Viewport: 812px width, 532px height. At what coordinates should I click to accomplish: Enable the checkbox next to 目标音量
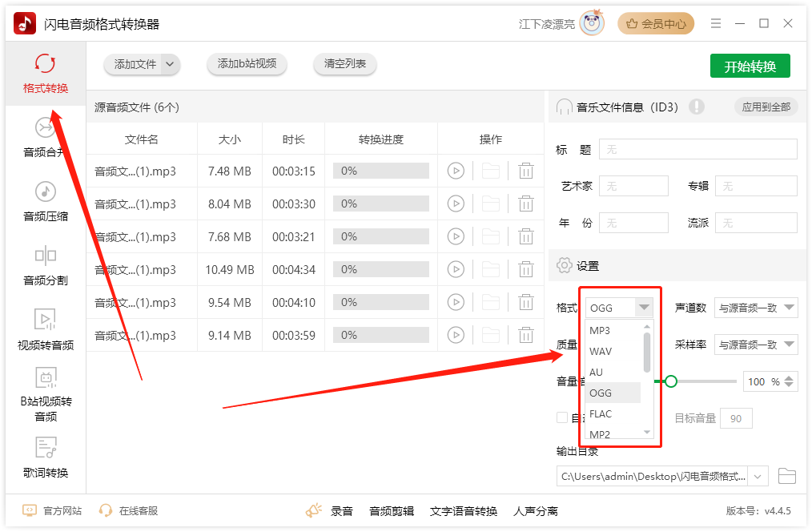tap(561, 417)
